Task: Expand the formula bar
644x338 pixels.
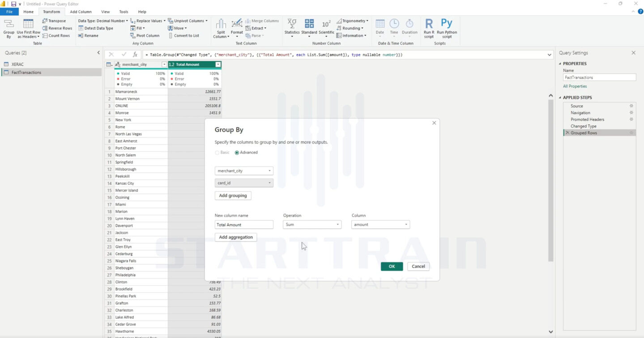Action: pyautogui.click(x=550, y=55)
